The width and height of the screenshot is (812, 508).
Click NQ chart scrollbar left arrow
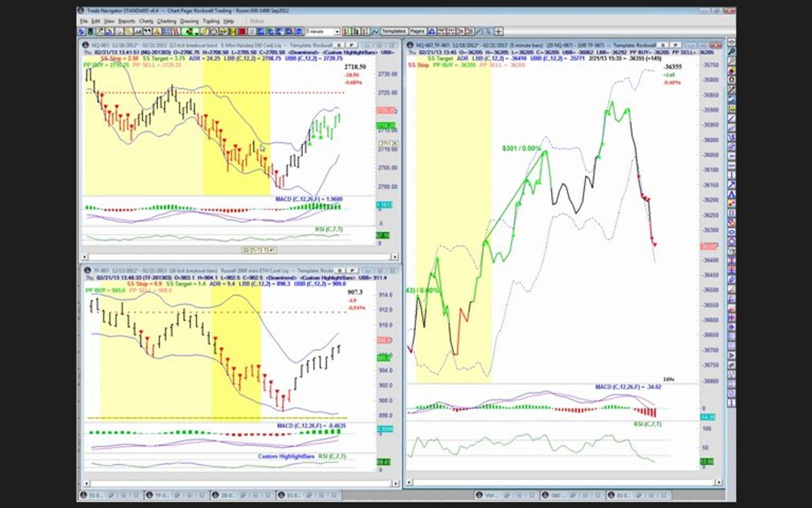coord(85,257)
